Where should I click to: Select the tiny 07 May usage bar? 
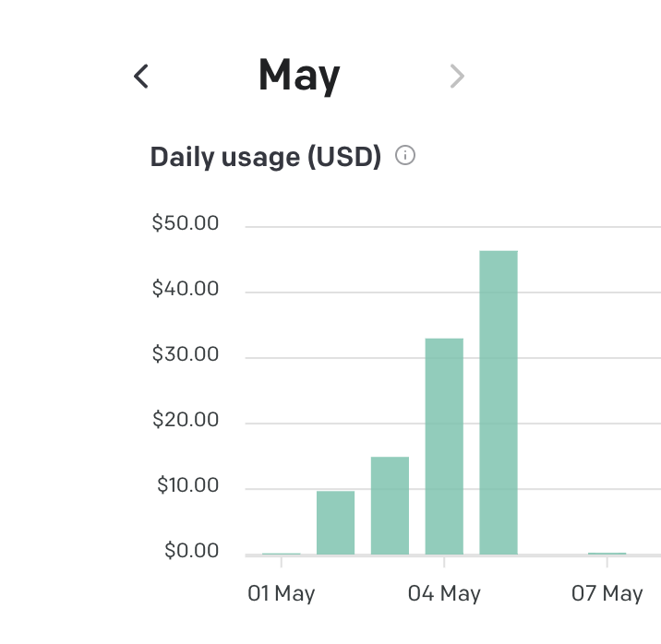click(607, 554)
